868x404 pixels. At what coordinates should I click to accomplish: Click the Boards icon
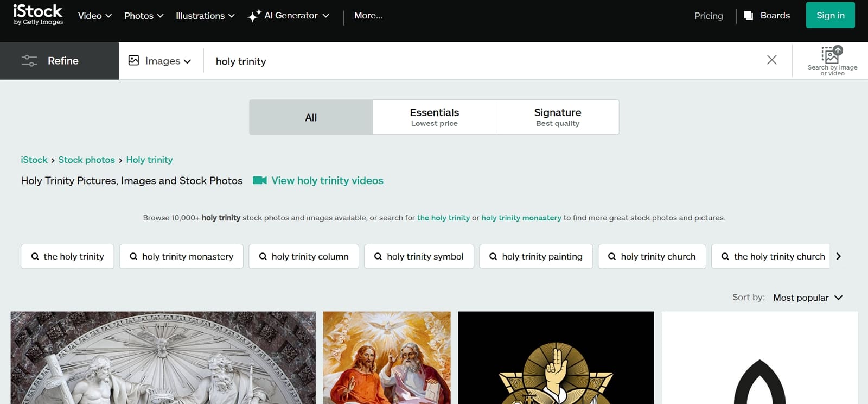point(749,16)
